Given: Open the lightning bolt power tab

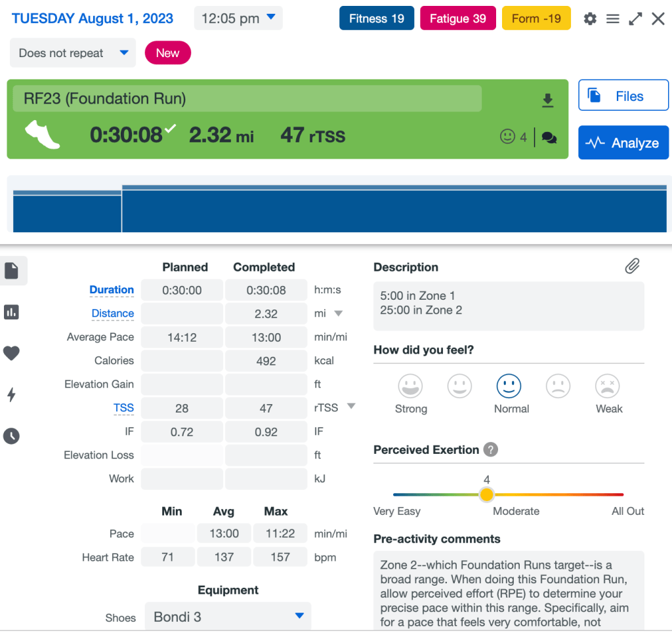Looking at the screenshot, I should click(12, 395).
